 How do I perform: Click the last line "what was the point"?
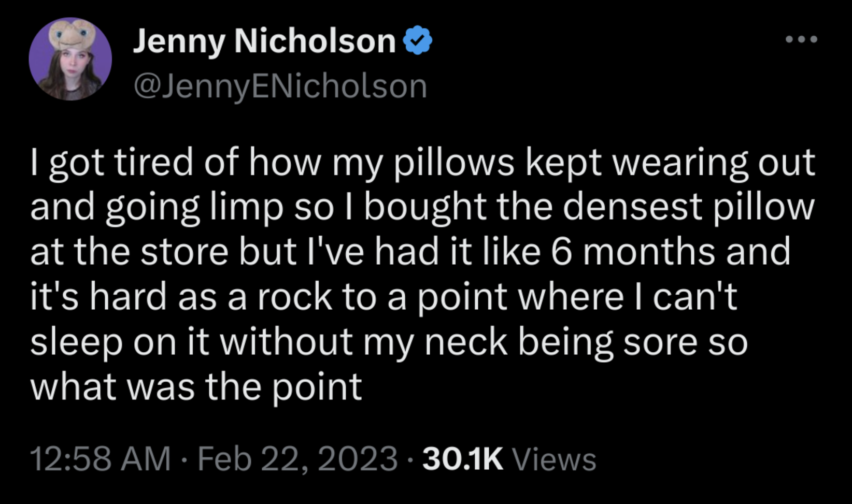pyautogui.click(x=196, y=387)
